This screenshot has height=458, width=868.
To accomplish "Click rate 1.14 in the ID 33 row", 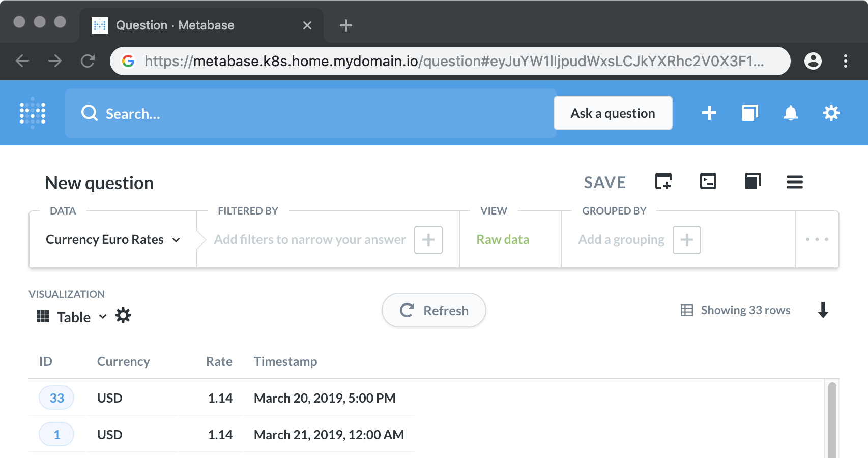I will tap(220, 398).
